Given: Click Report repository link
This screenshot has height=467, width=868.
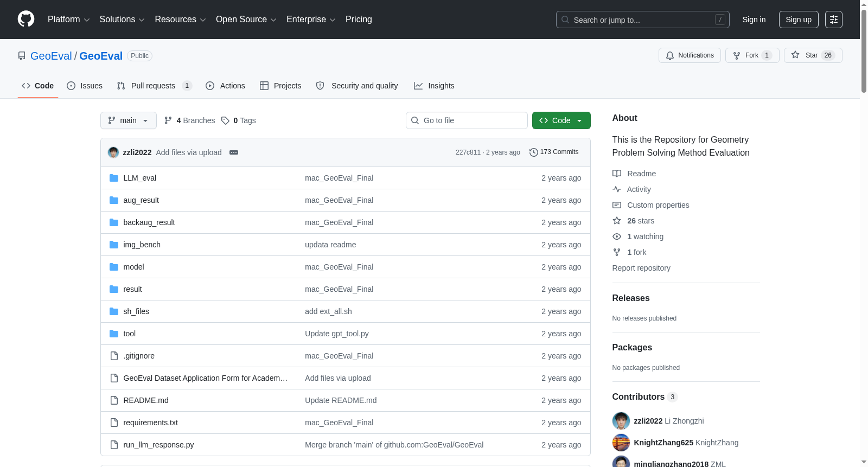Looking at the screenshot, I should (x=641, y=268).
